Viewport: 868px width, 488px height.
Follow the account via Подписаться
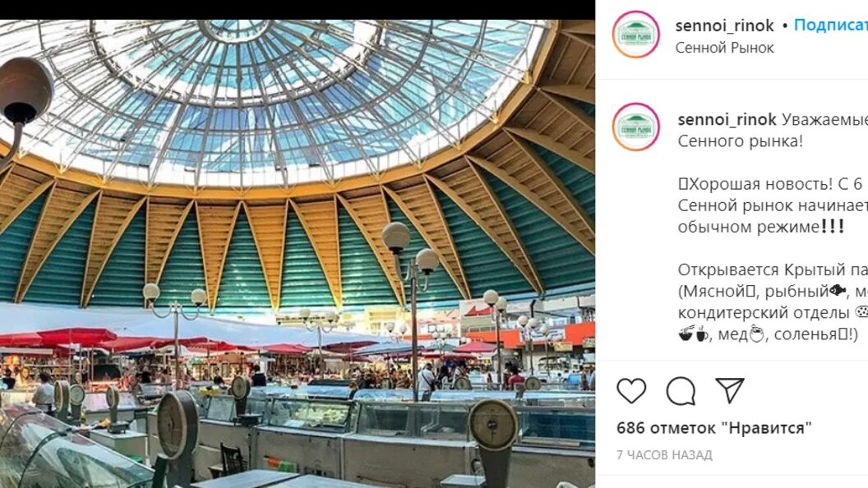[x=831, y=25]
